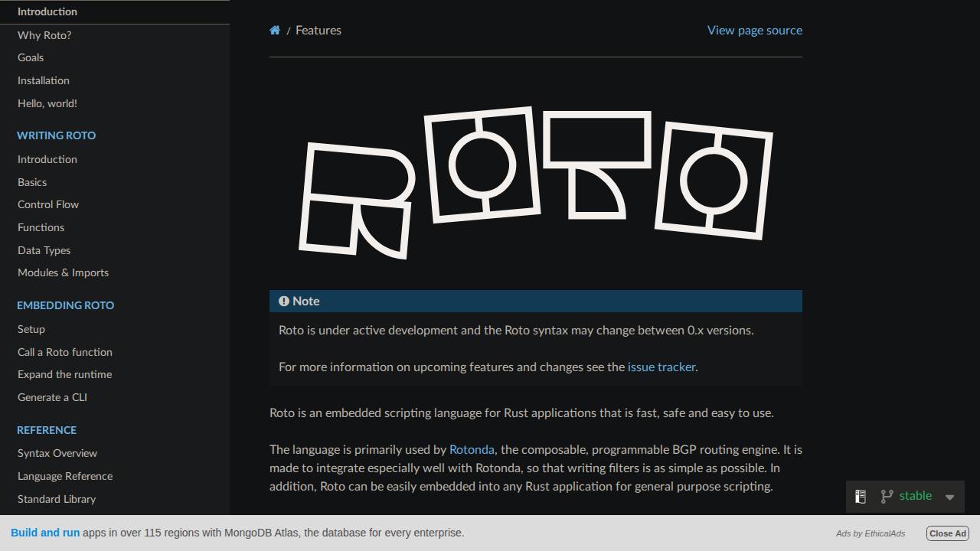The height and width of the screenshot is (551, 980).
Task: Click the home breadcrumb icon
Action: pos(275,31)
